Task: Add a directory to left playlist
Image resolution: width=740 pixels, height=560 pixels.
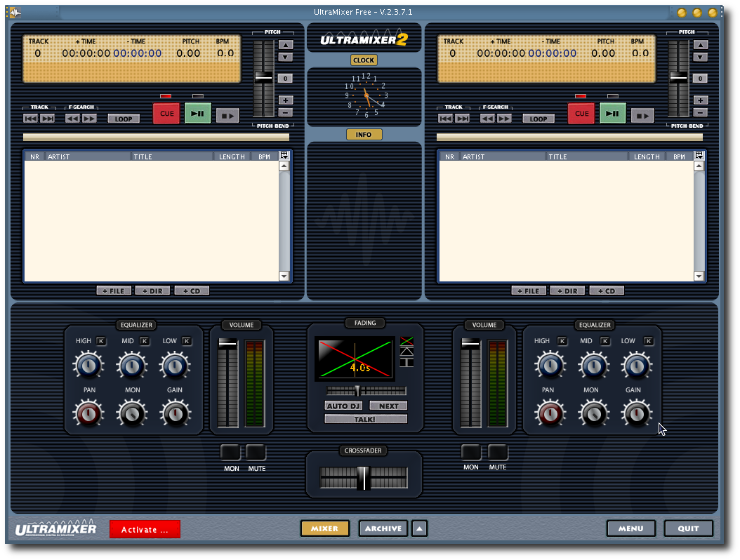Action: pos(152,291)
